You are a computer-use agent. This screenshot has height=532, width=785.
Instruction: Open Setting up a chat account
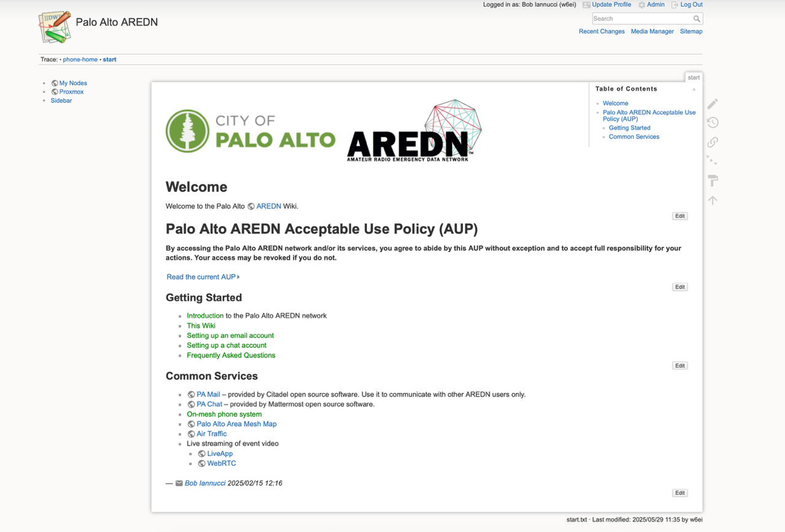click(227, 346)
